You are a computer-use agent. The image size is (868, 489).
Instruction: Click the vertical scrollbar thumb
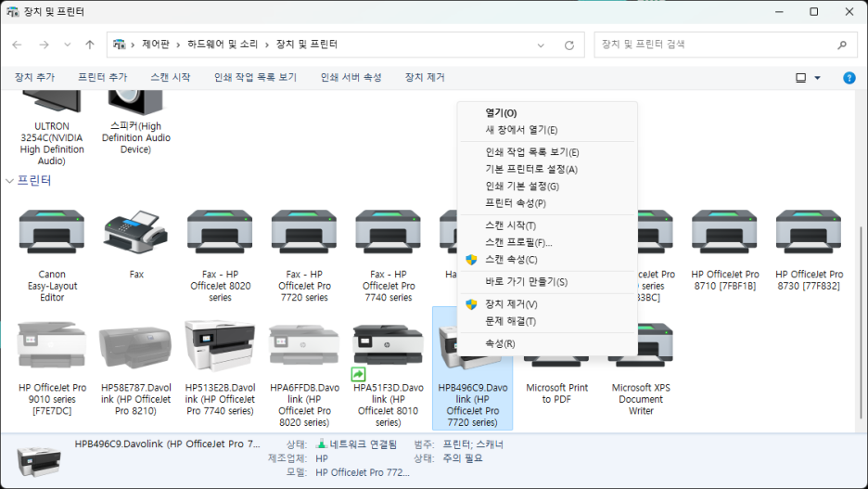tap(861, 322)
